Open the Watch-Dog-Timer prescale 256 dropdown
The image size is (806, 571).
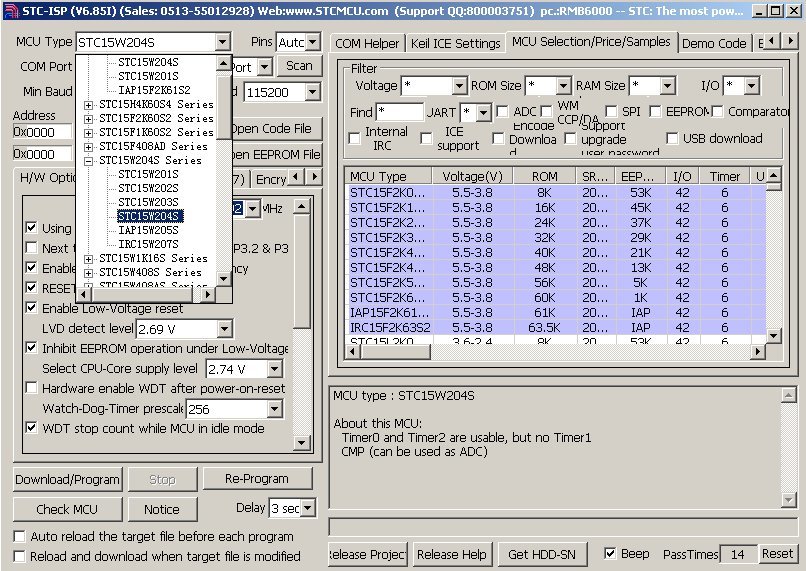click(x=275, y=409)
